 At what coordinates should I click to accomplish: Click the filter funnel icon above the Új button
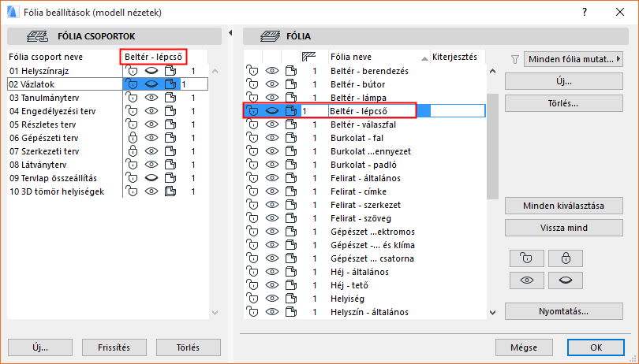point(515,58)
